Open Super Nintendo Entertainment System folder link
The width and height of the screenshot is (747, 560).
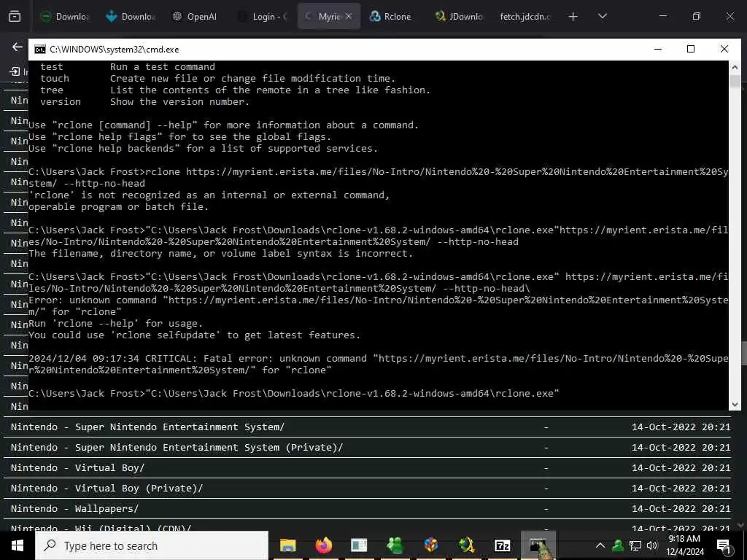click(x=147, y=427)
